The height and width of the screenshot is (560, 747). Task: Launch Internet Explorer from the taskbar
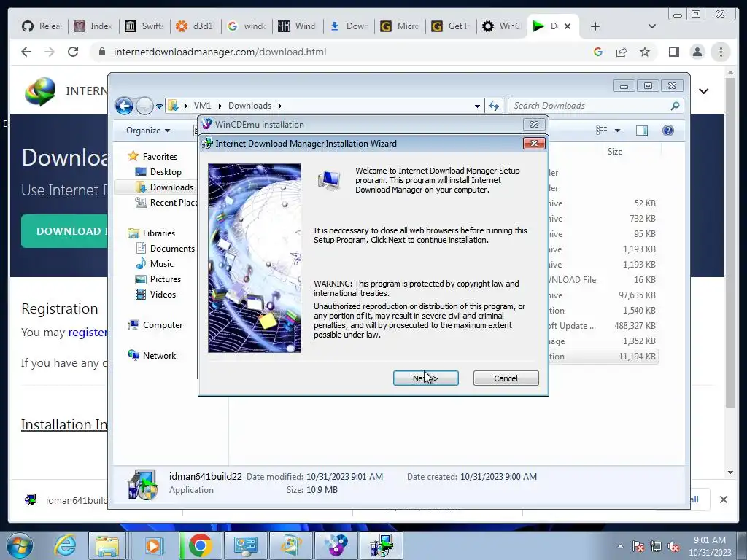(64, 545)
